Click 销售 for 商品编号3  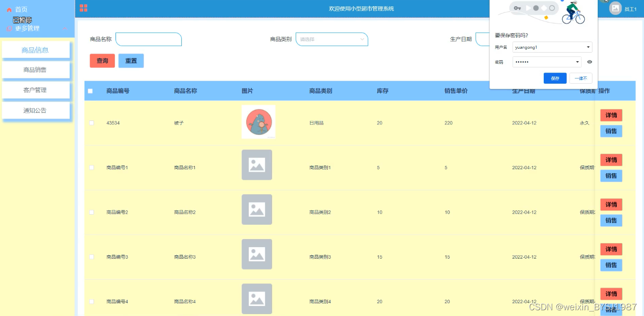coord(611,265)
